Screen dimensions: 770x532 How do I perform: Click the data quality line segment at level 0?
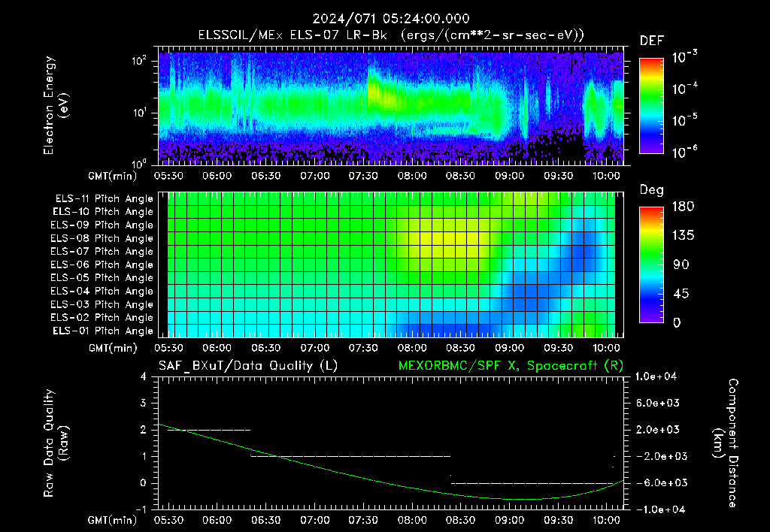532,483
